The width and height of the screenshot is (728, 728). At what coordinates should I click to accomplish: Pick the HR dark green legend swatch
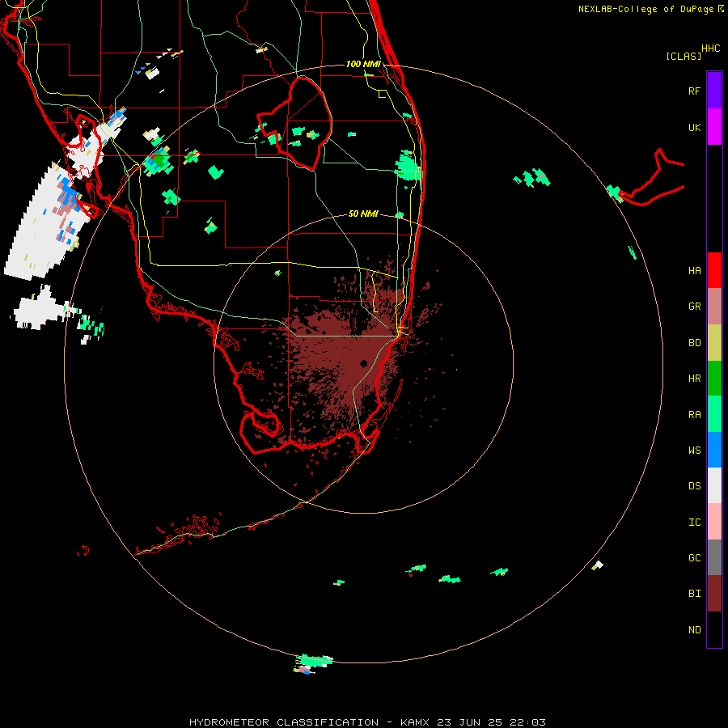[714, 379]
